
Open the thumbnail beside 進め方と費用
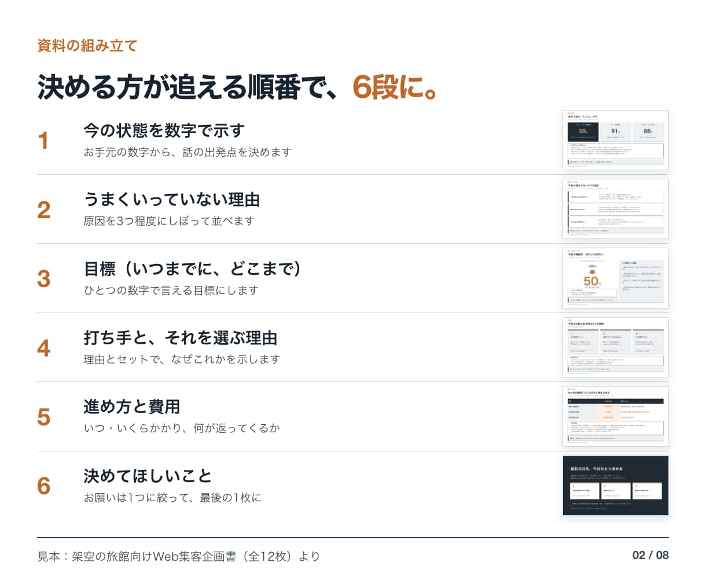616,416
